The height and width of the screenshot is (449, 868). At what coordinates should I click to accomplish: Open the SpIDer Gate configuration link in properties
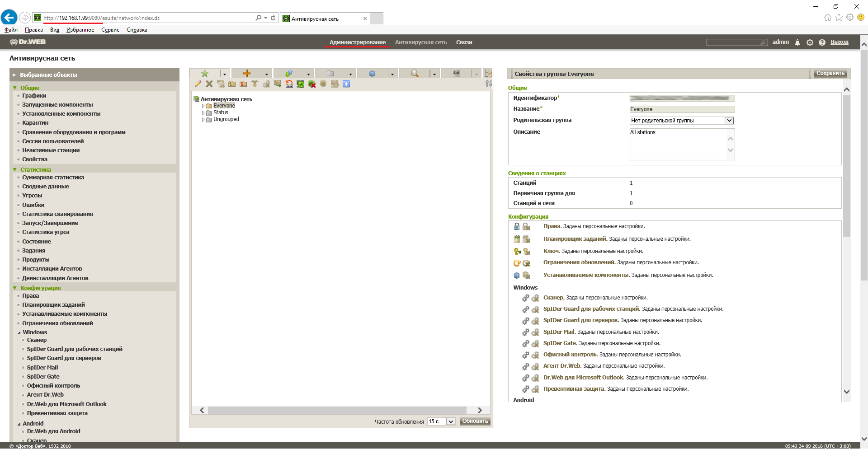560,343
